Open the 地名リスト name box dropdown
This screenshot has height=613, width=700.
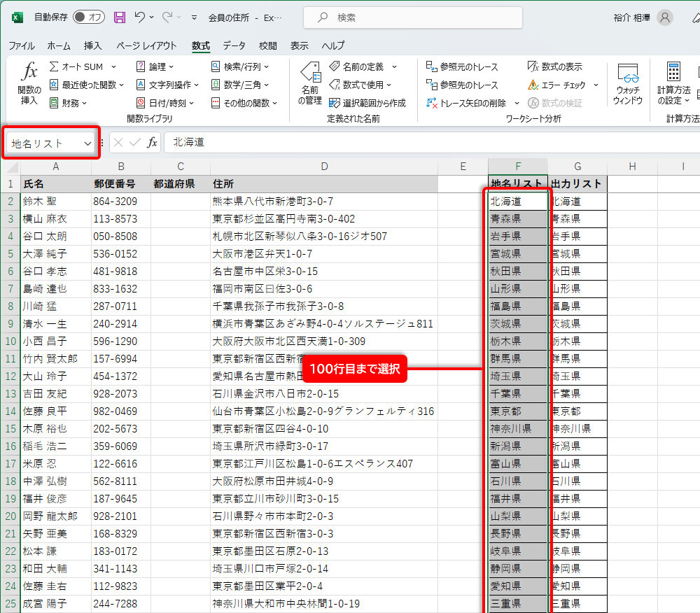click(87, 143)
